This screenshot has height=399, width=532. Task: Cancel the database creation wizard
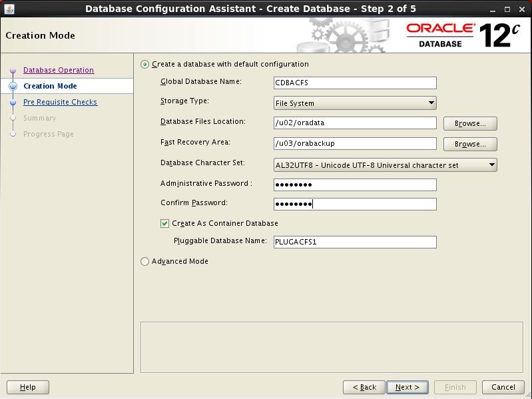pyautogui.click(x=503, y=387)
